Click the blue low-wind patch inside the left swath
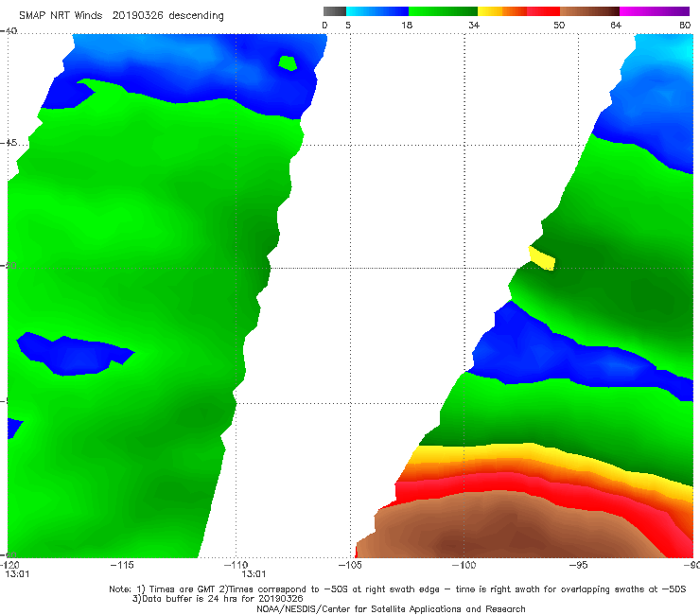 74,355
